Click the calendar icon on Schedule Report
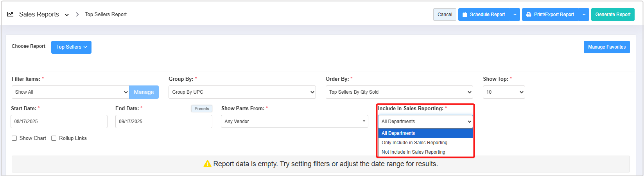The width and height of the screenshot is (644, 176). 465,15
